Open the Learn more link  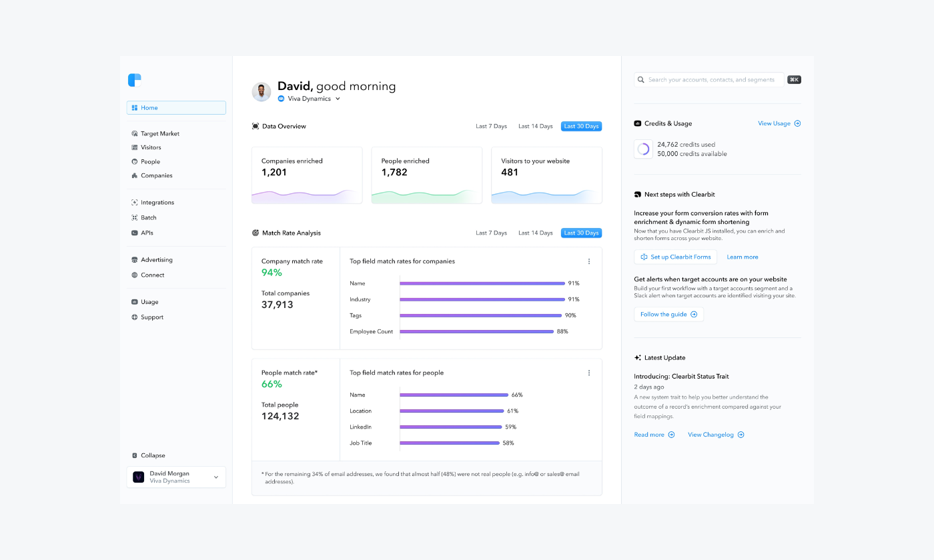pyautogui.click(x=743, y=257)
